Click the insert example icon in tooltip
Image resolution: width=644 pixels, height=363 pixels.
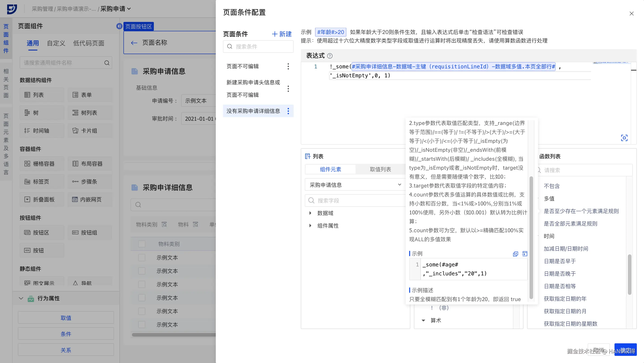point(525,254)
